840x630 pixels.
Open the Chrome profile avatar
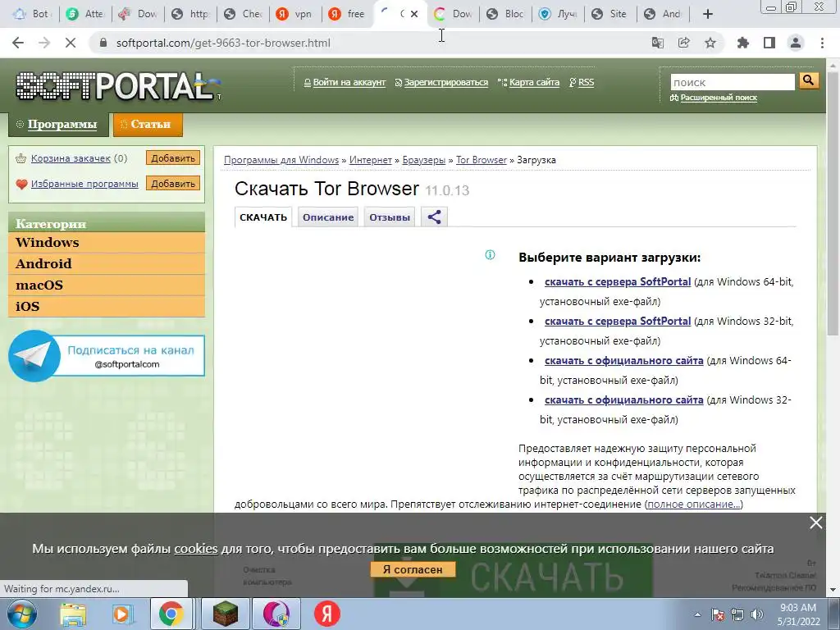(x=796, y=43)
